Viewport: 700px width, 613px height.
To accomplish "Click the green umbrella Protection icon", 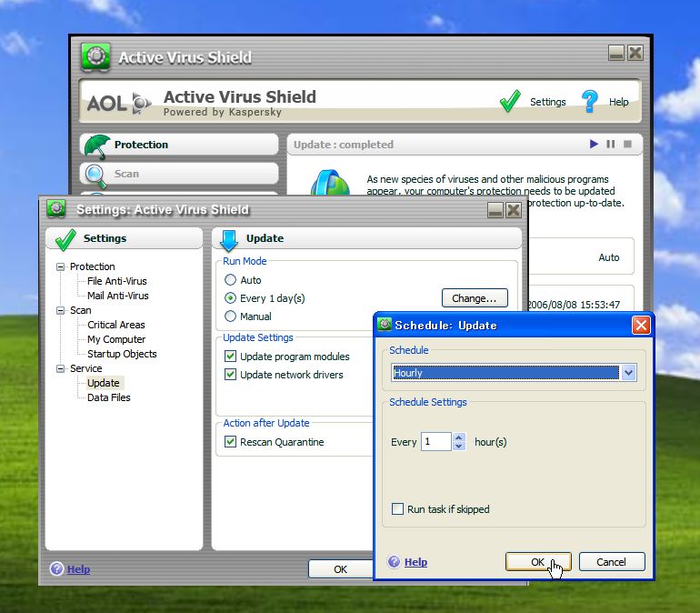I will point(97,146).
